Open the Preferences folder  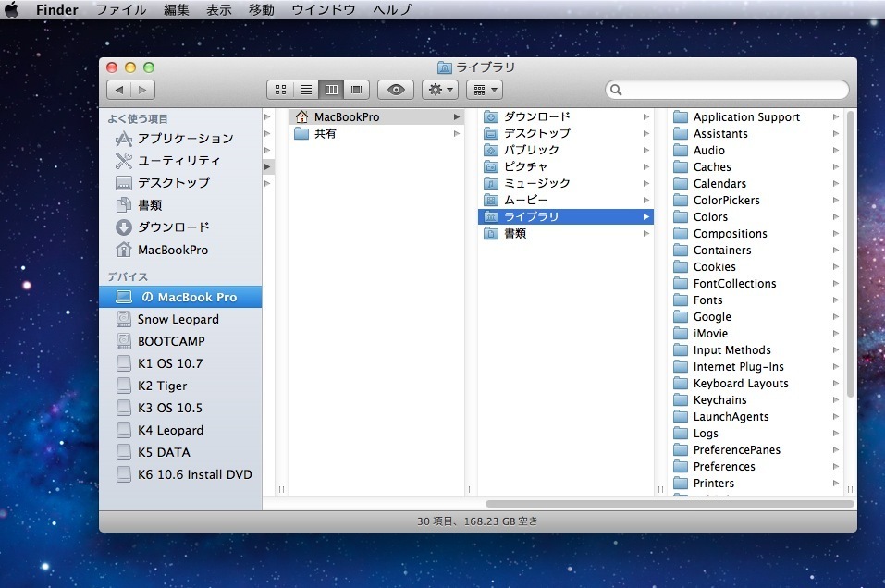724,467
